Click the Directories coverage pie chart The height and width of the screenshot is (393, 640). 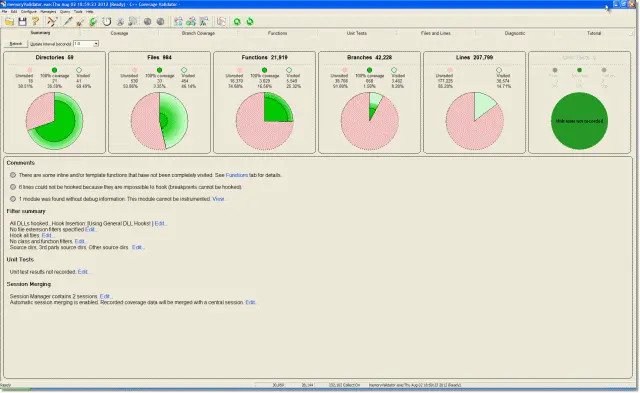[54, 121]
